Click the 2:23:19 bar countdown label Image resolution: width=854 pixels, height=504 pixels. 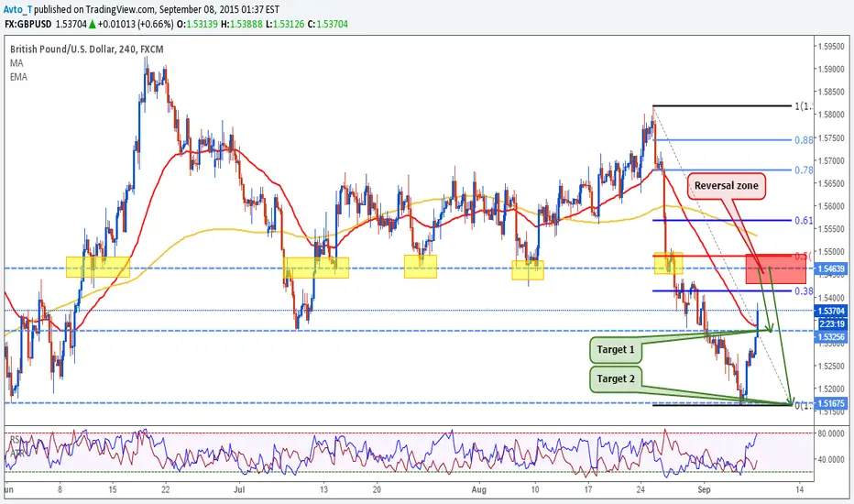pos(832,324)
